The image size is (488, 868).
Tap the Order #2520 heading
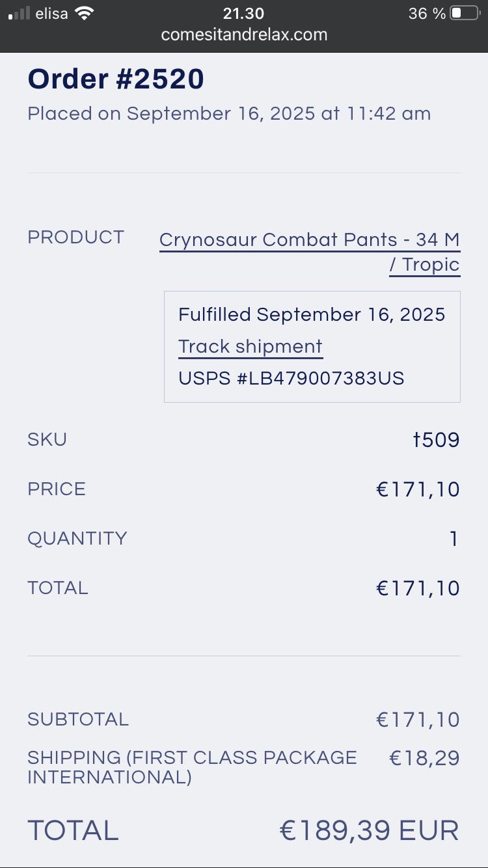116,79
